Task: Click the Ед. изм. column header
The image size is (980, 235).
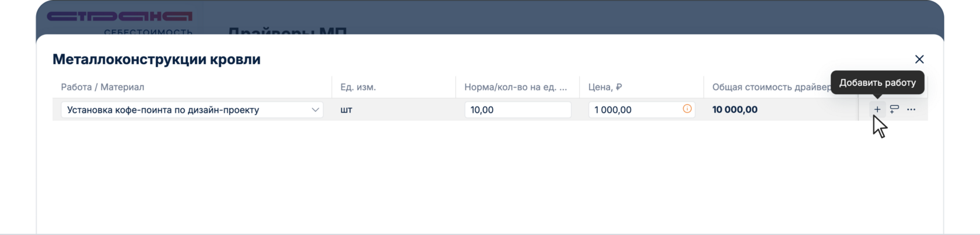Action: (x=358, y=87)
